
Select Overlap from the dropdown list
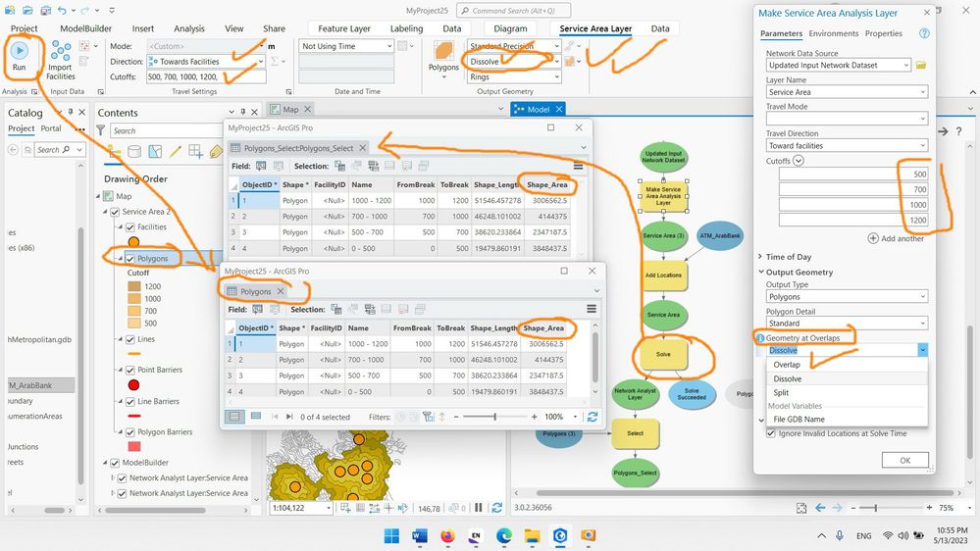click(786, 365)
